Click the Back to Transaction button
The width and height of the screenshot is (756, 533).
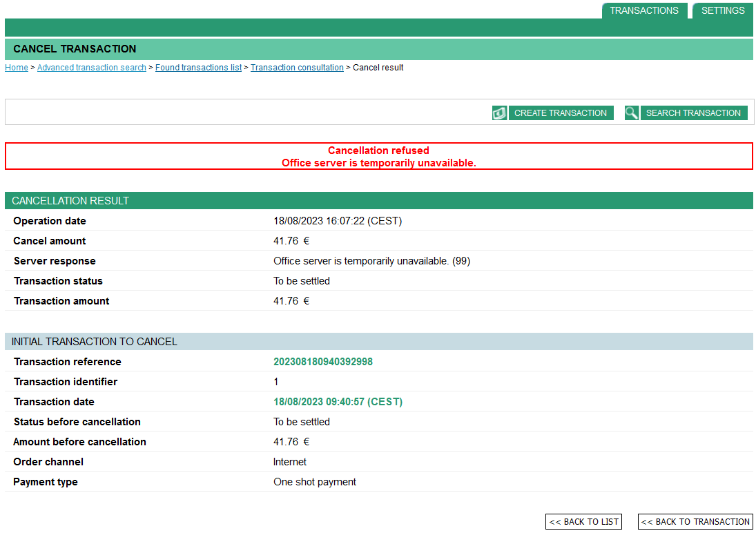point(695,522)
